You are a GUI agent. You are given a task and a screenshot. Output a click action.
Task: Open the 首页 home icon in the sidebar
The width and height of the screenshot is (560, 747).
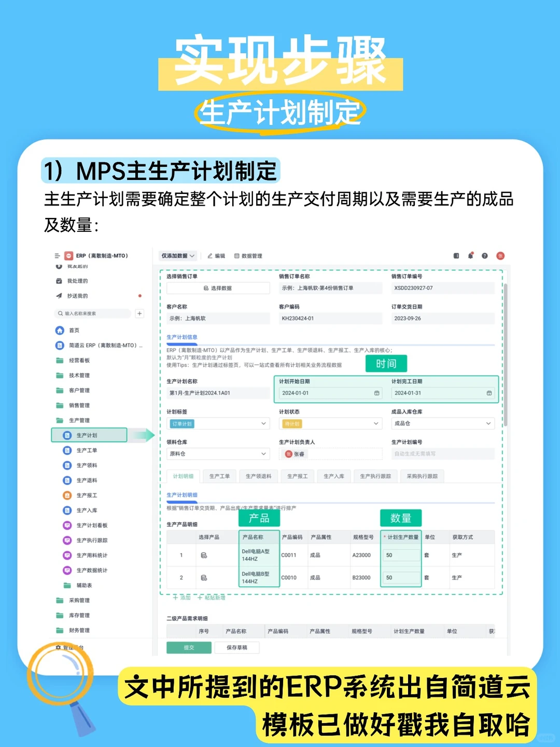pyautogui.click(x=59, y=330)
